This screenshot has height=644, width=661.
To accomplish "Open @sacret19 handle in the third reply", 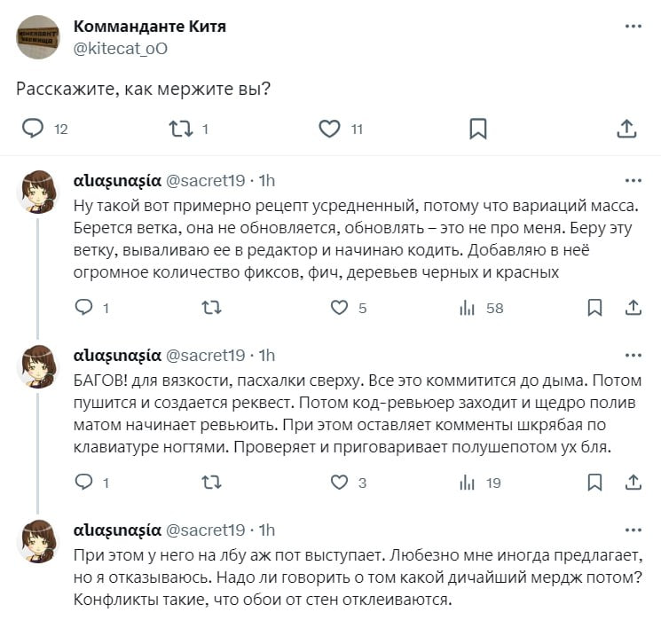I will tap(205, 530).
